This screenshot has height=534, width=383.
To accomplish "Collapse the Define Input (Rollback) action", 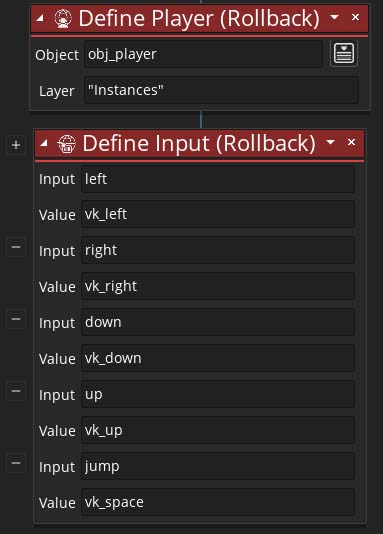I will point(44,143).
